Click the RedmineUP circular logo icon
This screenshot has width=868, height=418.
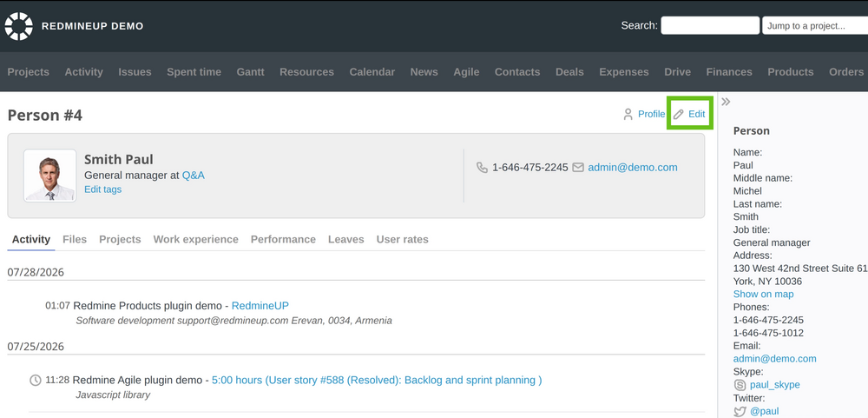point(19,26)
